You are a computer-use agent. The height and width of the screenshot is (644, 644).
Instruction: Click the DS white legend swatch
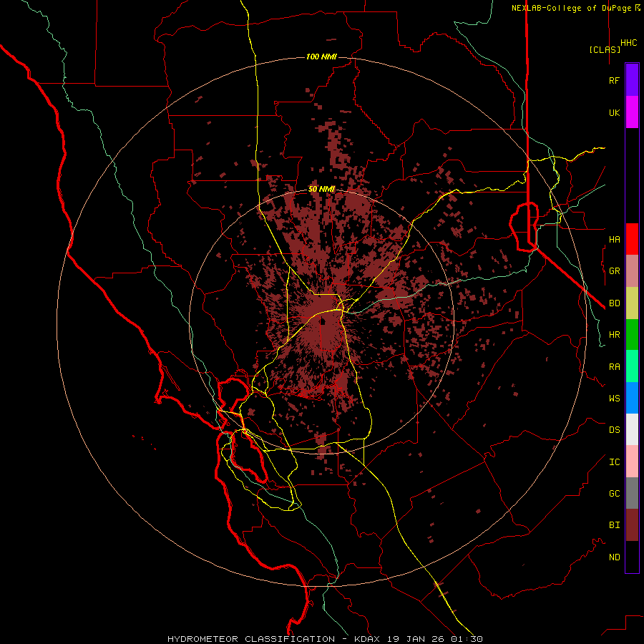pos(632,429)
